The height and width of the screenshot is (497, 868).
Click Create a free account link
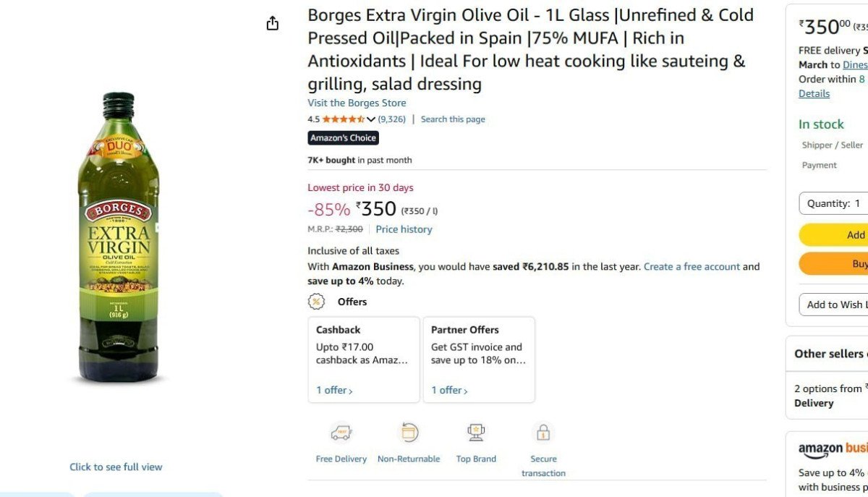click(x=692, y=267)
